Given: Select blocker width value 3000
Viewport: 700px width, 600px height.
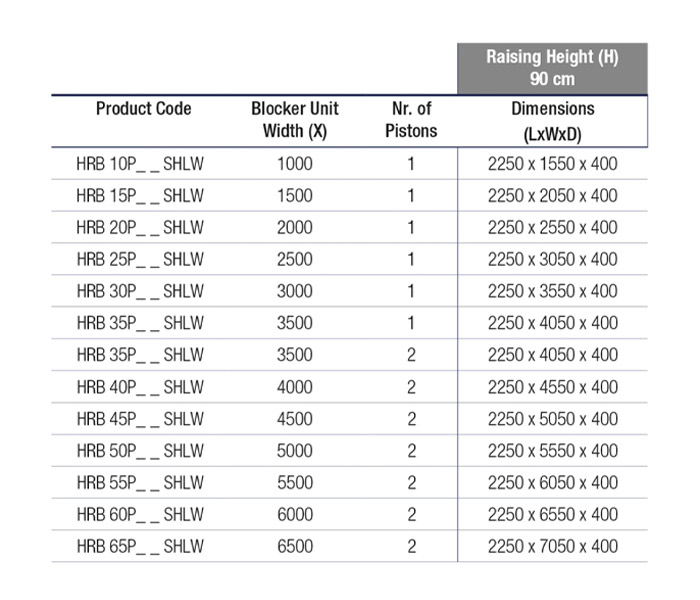Looking at the screenshot, I should [295, 292].
